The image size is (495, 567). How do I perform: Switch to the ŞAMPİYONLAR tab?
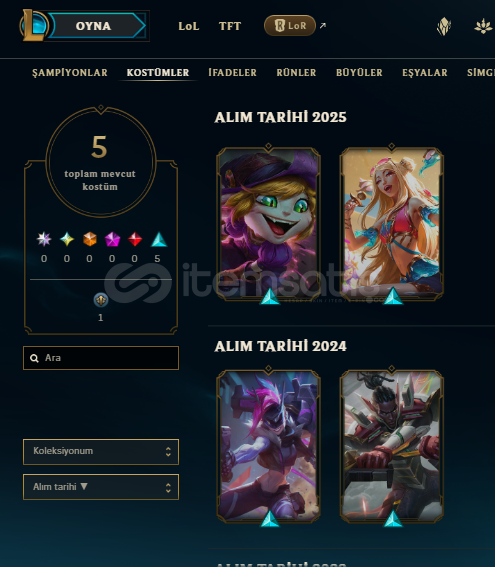[x=70, y=73]
